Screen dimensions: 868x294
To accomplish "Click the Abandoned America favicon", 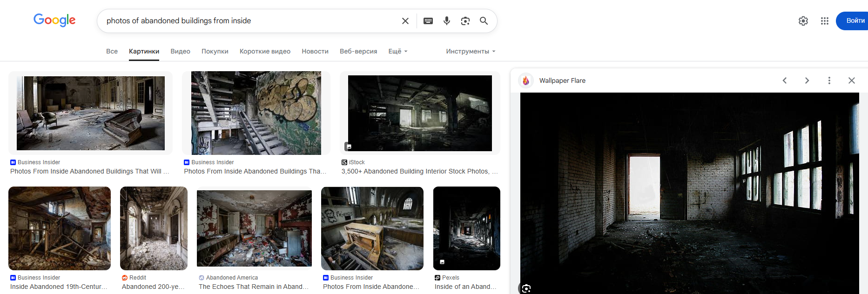I will [202, 278].
